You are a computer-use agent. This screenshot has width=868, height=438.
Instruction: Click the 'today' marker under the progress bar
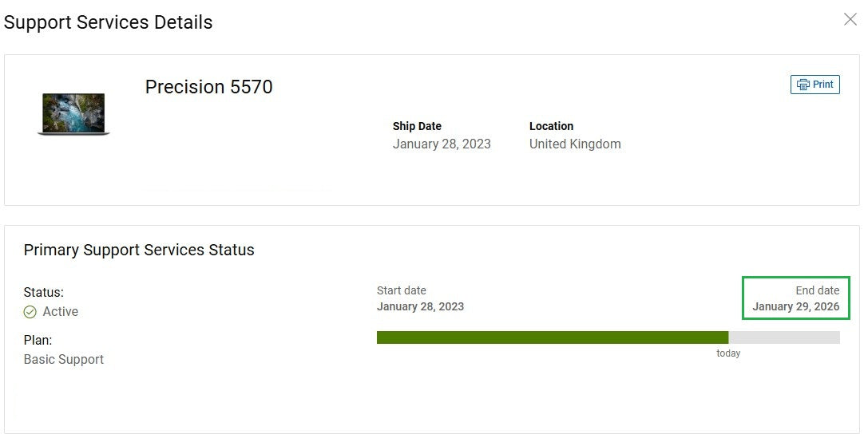(x=728, y=353)
